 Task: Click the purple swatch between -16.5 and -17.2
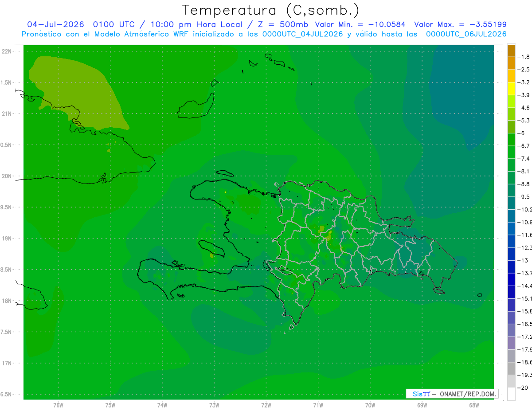pyautogui.click(x=511, y=331)
